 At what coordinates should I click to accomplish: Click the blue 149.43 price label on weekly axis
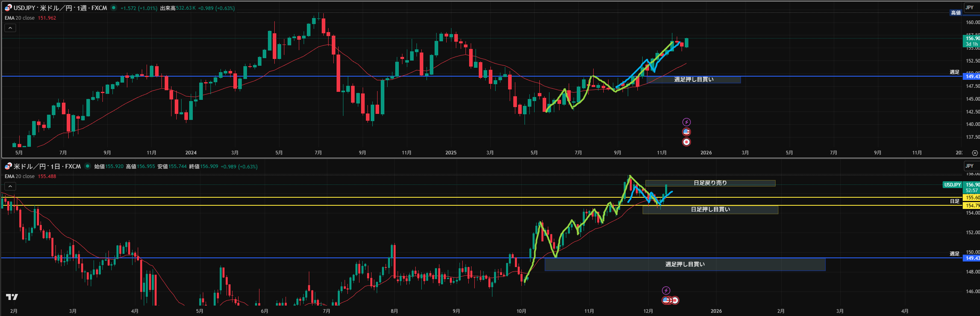[x=972, y=76]
